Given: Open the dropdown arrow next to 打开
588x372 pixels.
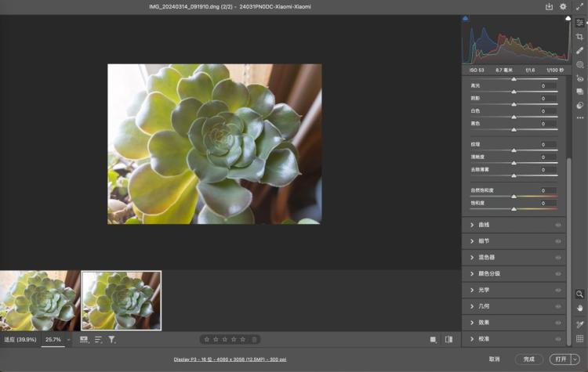Looking at the screenshot, I should 575,359.
